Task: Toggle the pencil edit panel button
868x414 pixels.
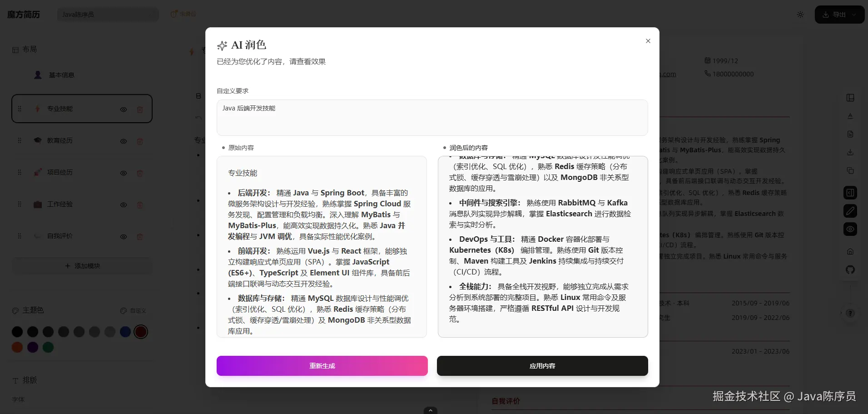Action: point(850,211)
